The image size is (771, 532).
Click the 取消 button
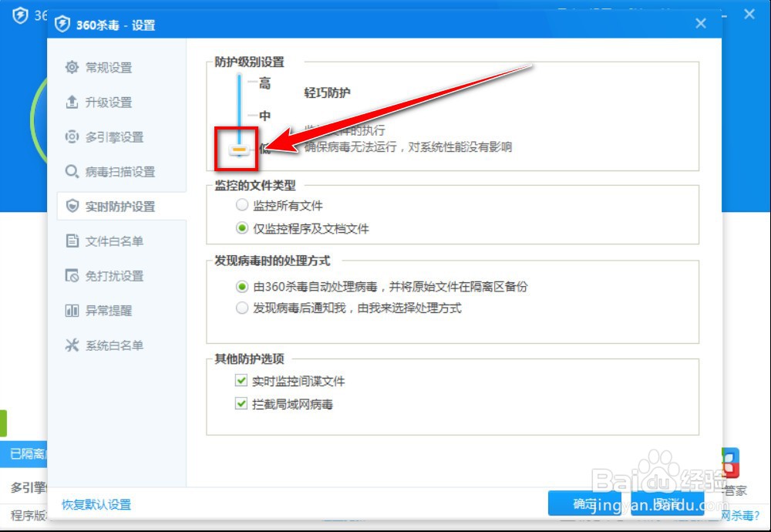(x=667, y=503)
